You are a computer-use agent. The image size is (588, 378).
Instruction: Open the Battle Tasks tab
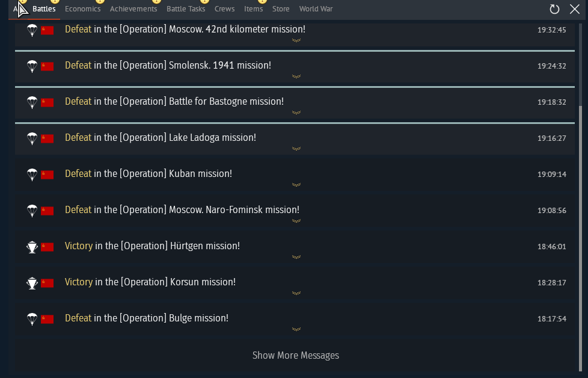[186, 9]
